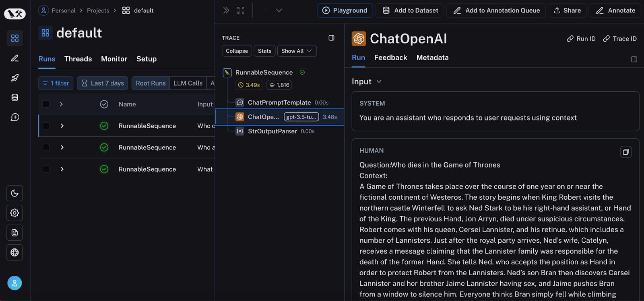Check the third RunnableSequence row checkbox
This screenshot has height=301, width=644.
[46, 169]
